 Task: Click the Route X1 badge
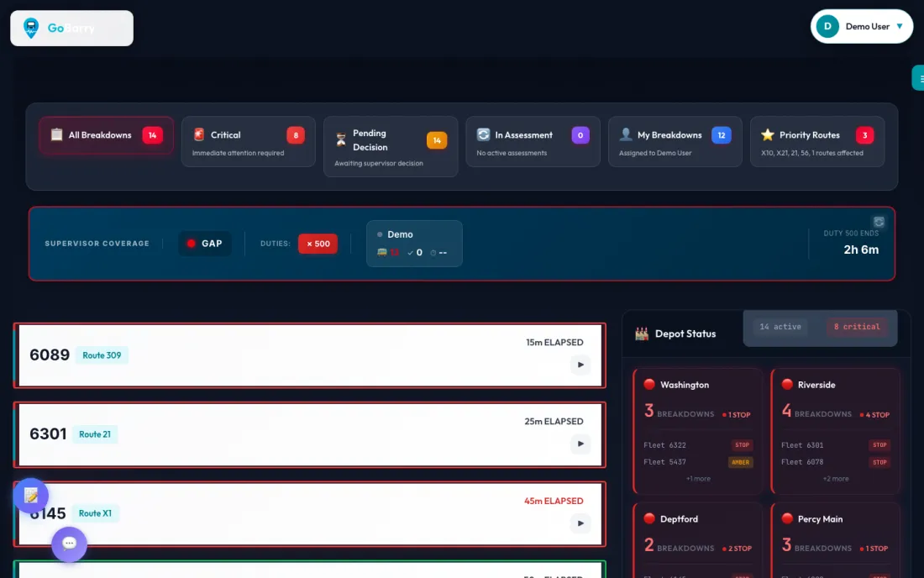click(95, 513)
